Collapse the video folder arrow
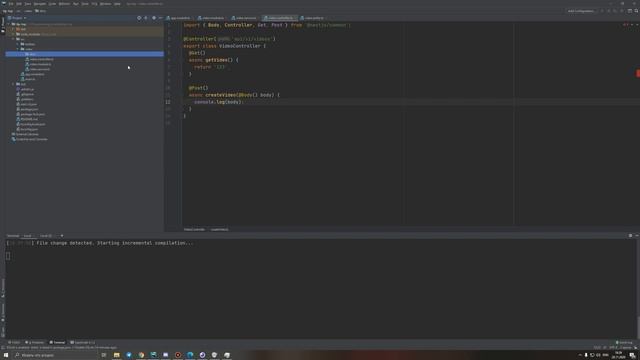The height and width of the screenshot is (360, 640). [18, 49]
